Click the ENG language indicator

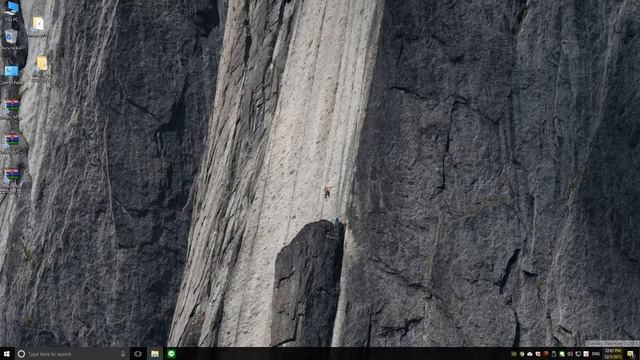[x=596, y=354]
